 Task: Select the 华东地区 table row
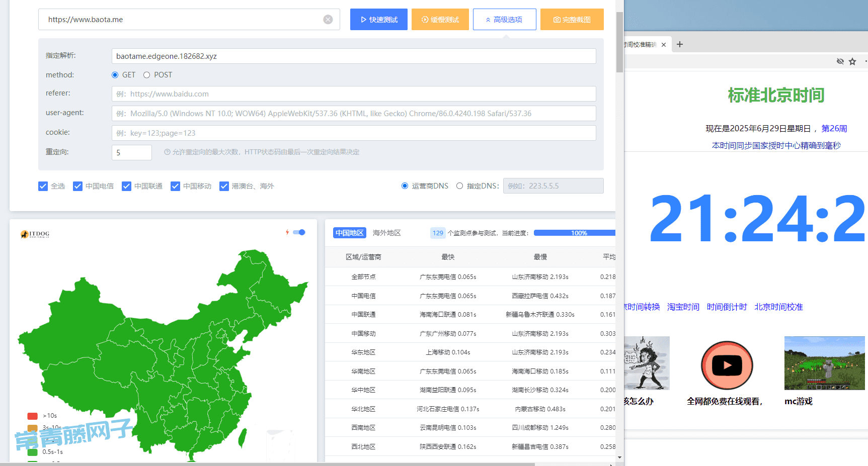(470, 352)
